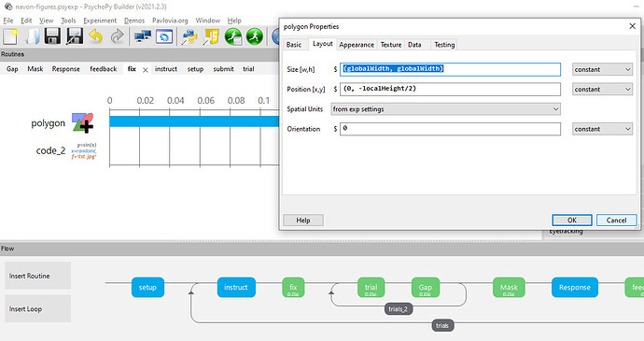Select the Mask routine tab
Viewport: 644px width, 341px height.
(35, 69)
